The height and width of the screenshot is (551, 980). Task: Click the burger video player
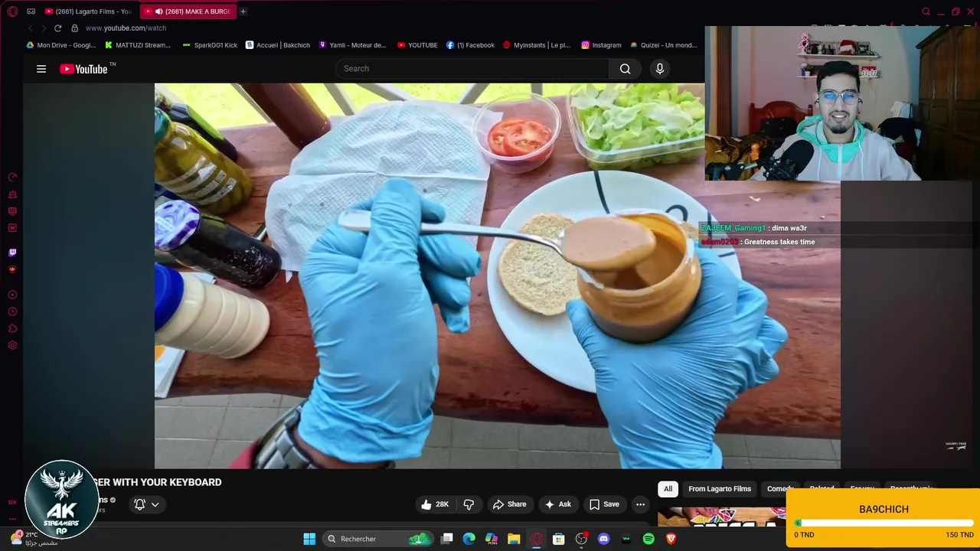(x=498, y=275)
